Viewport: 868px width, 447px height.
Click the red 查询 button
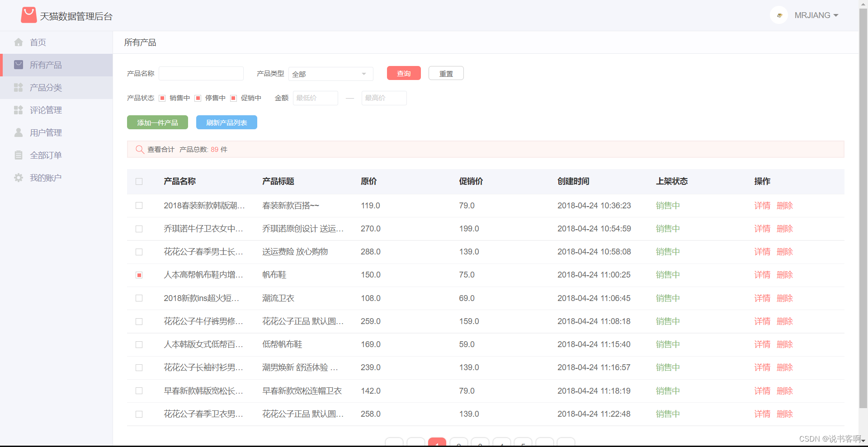(404, 73)
